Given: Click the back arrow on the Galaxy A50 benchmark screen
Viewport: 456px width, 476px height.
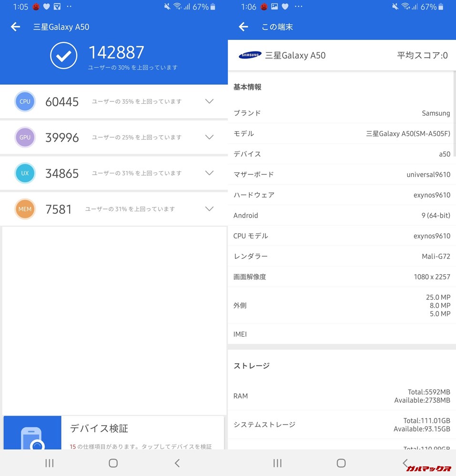Looking at the screenshot, I should [15, 27].
